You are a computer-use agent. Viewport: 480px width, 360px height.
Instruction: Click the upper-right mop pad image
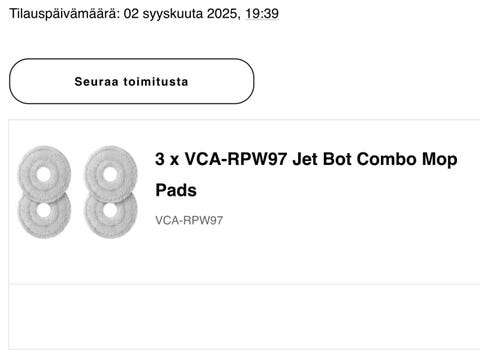click(x=111, y=174)
